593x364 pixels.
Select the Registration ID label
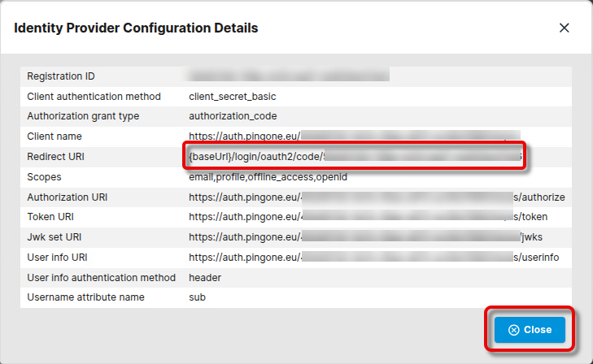click(61, 76)
